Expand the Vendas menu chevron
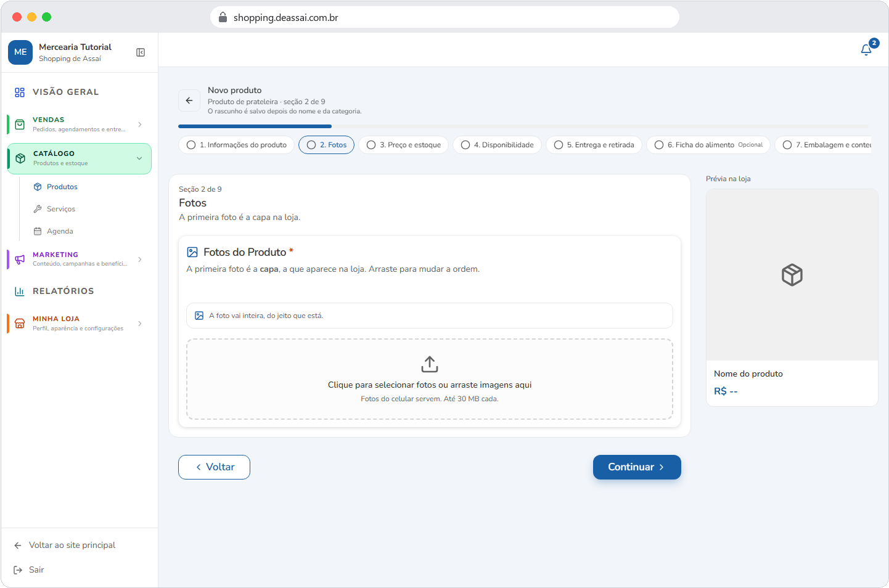 tap(140, 125)
